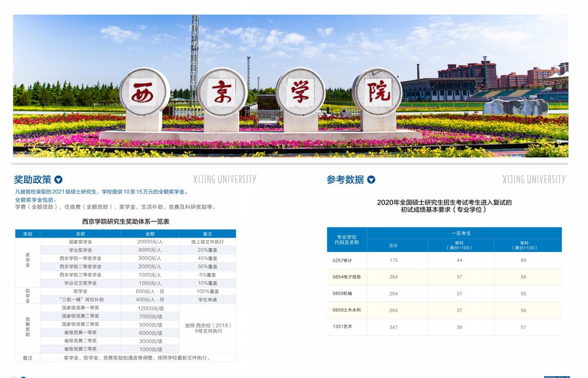Screen dimensions: 588x378
Task: Click the 国家级竞赛三等奖 cell
Action: coord(80,324)
